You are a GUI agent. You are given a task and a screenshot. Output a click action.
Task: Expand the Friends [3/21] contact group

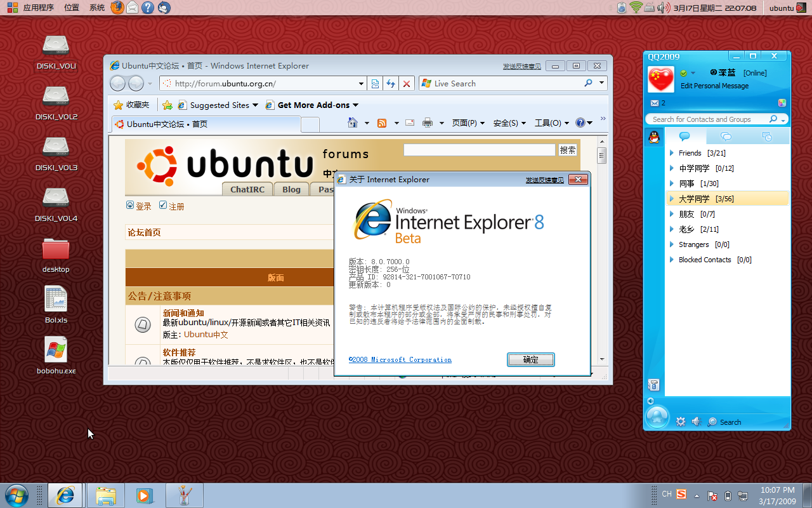coord(672,153)
